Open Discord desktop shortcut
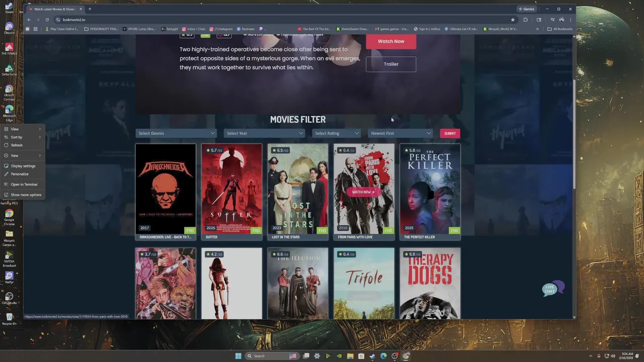The height and width of the screenshot is (362, 644). coord(9,28)
